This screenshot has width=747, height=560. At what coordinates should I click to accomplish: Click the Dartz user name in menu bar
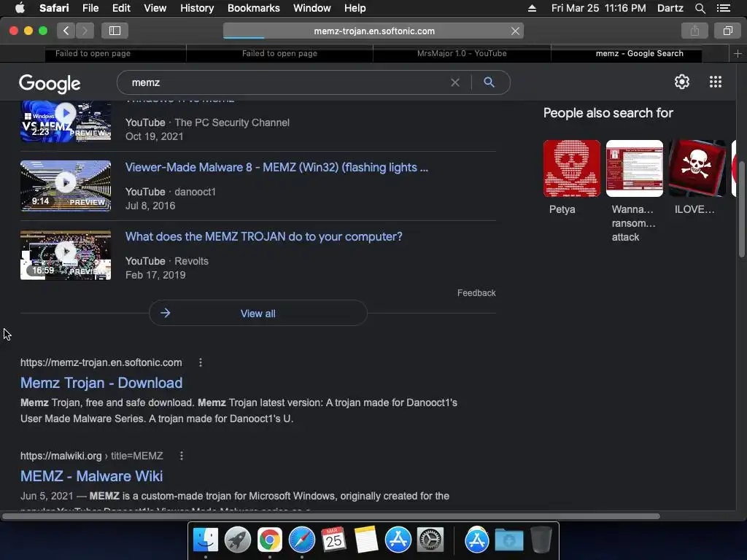pos(670,8)
